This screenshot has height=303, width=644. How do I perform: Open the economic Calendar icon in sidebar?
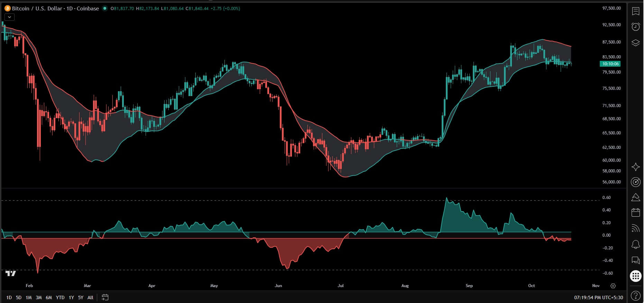click(636, 212)
